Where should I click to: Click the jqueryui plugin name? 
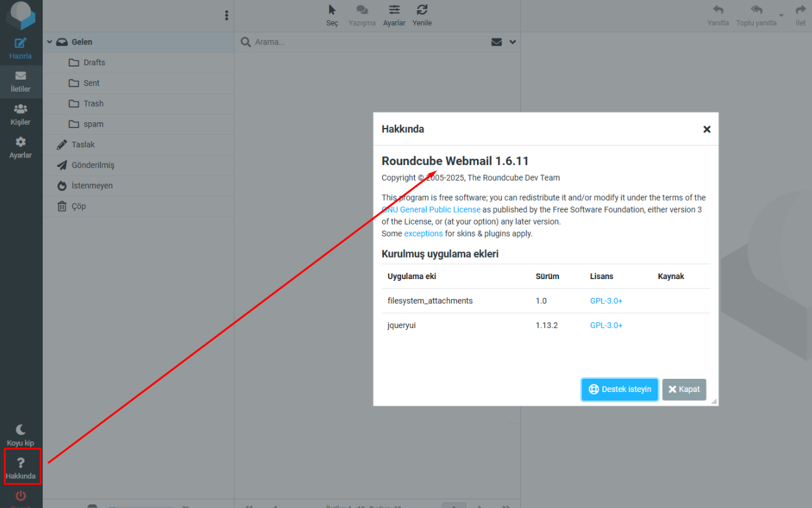point(402,325)
